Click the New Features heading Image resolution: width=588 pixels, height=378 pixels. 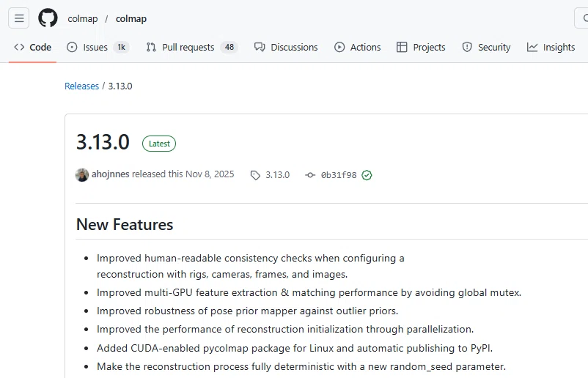[125, 224]
